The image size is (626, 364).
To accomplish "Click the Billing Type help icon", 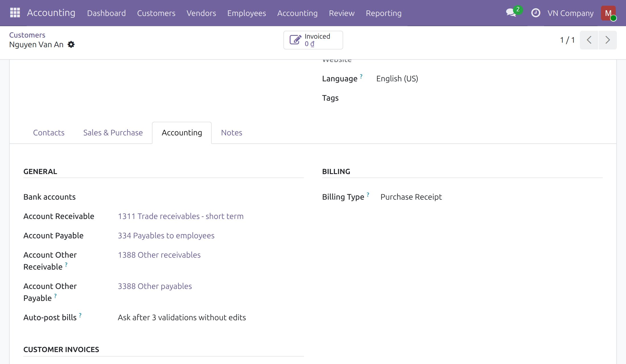I will tap(368, 195).
